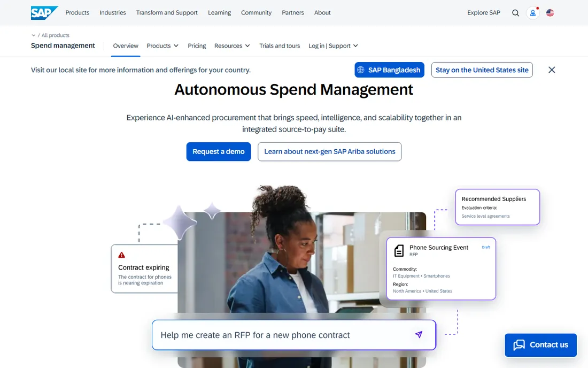Screen dimensions: 588x368
Task: Expand the Log in | Support dropdown
Action: 333,46
